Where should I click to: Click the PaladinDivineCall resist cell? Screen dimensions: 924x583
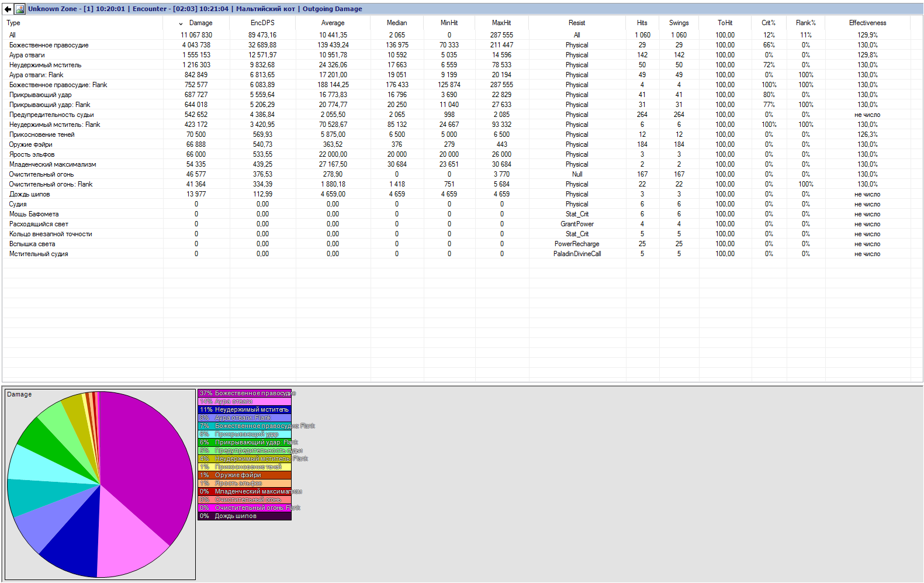pyautogui.click(x=577, y=254)
